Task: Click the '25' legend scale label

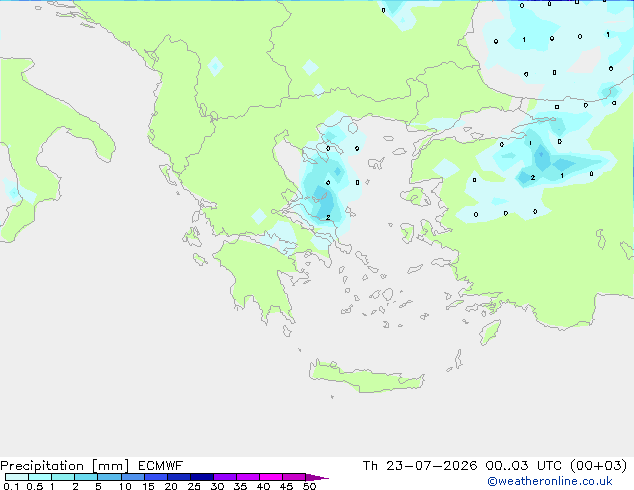Action: click(194, 486)
